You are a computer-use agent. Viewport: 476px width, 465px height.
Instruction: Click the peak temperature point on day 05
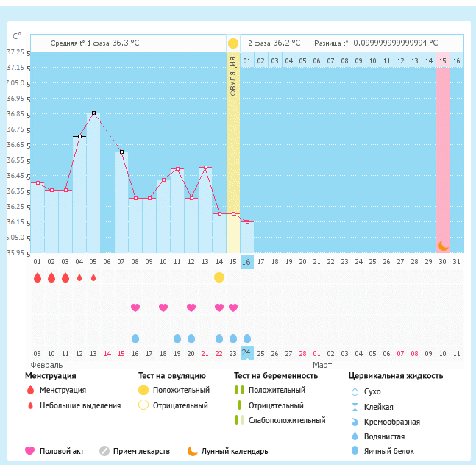tap(93, 113)
